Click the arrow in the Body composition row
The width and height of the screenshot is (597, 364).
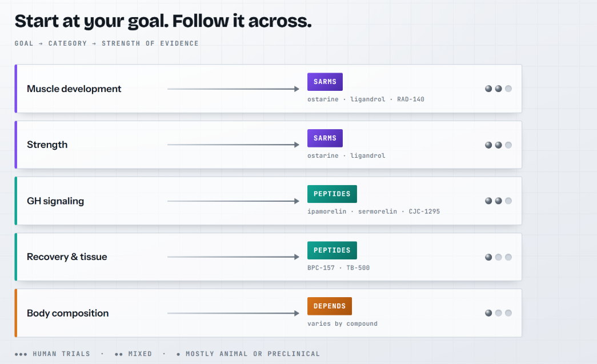pos(233,313)
